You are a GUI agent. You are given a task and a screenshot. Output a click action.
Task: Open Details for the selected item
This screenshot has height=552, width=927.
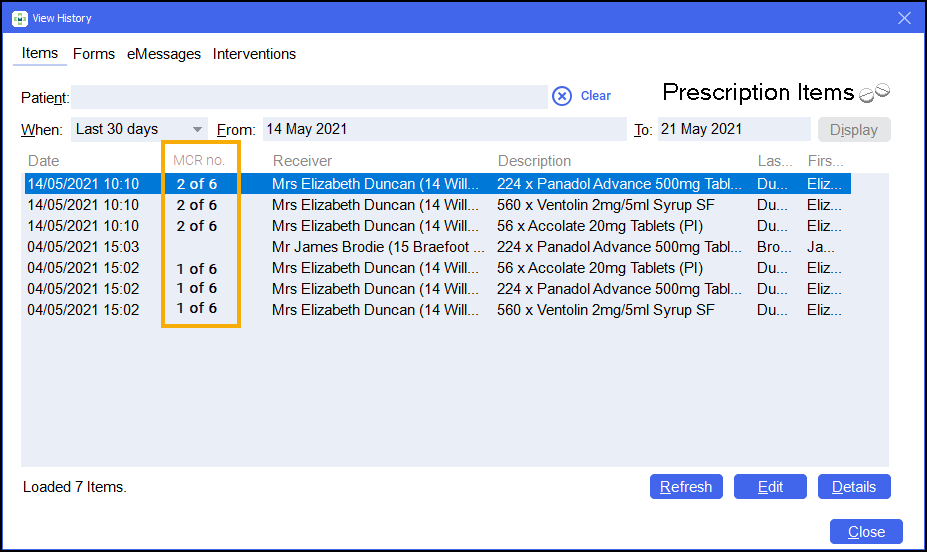(854, 487)
